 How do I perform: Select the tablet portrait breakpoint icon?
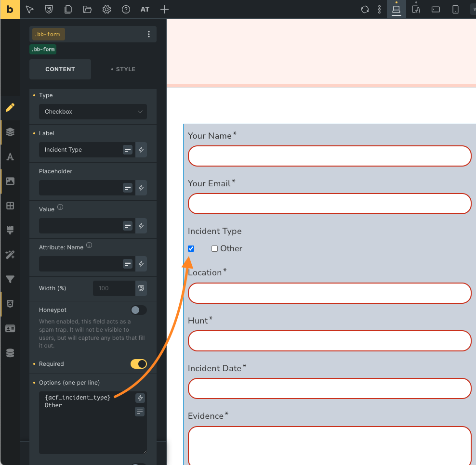click(x=416, y=10)
